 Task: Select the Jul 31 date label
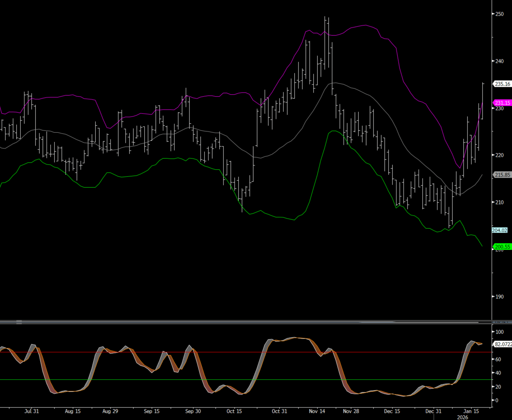[x=31, y=411]
